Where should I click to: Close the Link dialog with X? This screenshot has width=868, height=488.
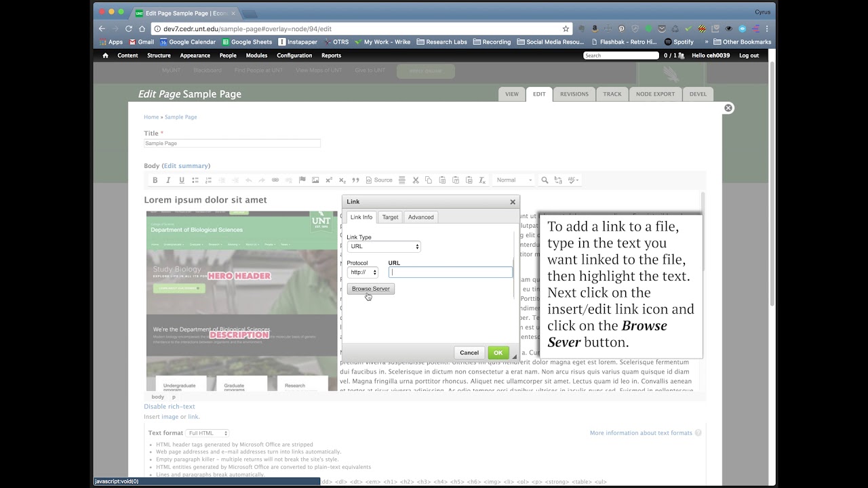513,201
